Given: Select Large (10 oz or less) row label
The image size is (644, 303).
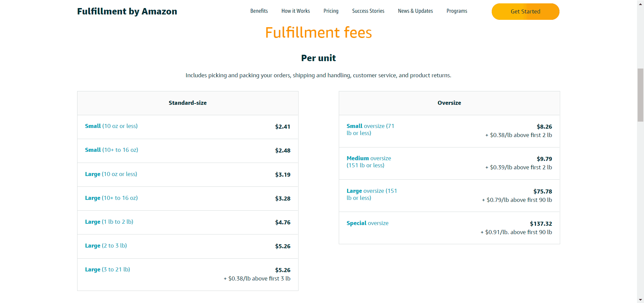Looking at the screenshot, I should 111,174.
